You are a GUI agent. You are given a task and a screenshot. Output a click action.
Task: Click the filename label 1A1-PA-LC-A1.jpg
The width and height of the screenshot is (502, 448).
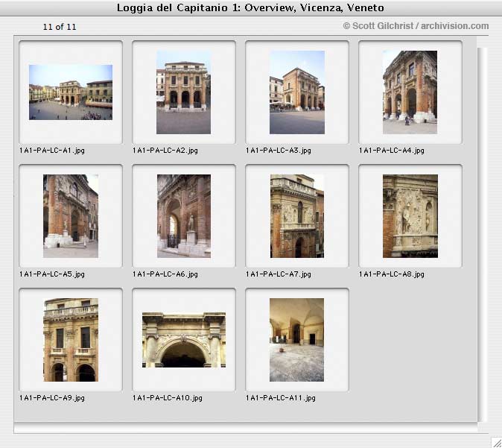(x=52, y=151)
